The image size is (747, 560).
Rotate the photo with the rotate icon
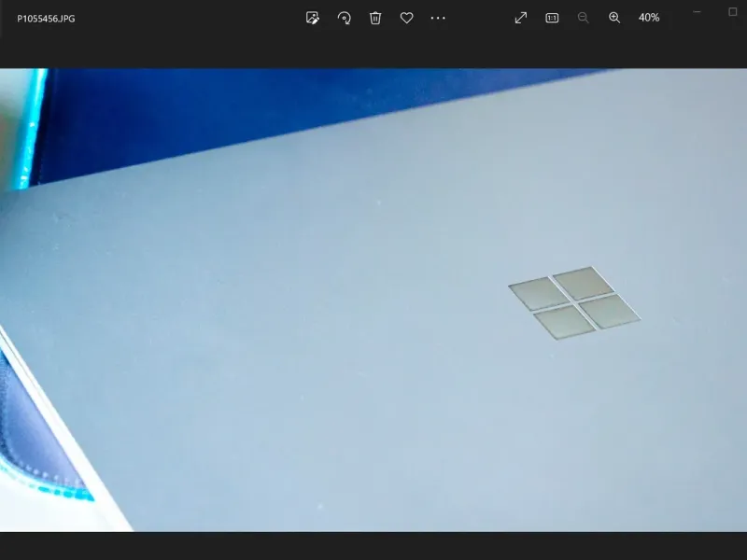[344, 18]
